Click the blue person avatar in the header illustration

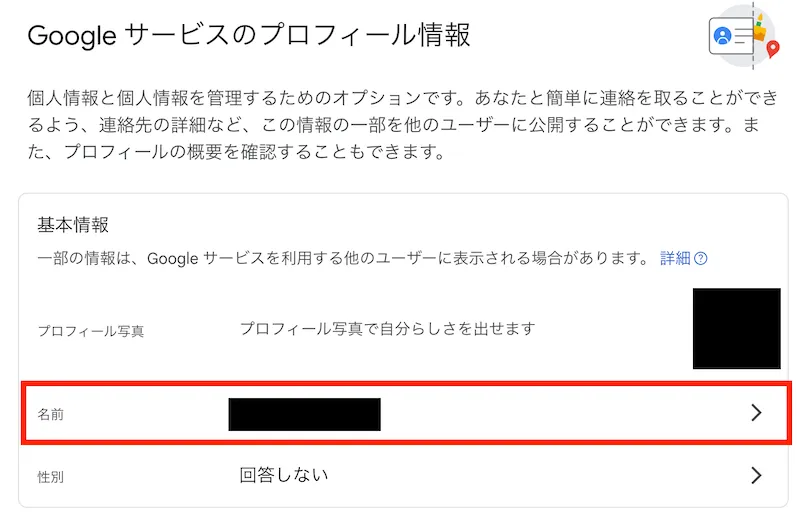point(722,37)
